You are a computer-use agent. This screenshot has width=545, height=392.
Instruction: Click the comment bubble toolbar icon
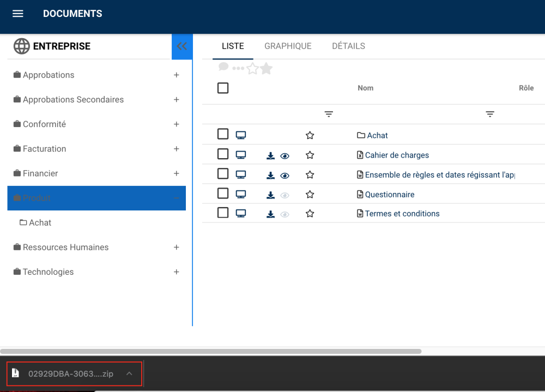coord(223,67)
